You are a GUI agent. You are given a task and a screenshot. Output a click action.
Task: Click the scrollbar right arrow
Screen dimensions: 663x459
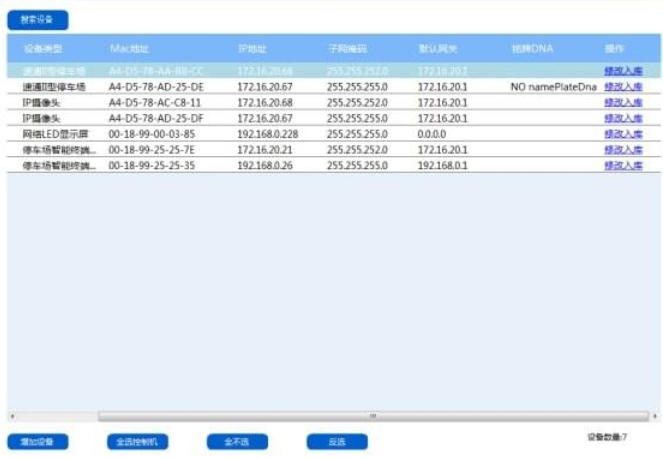655,416
